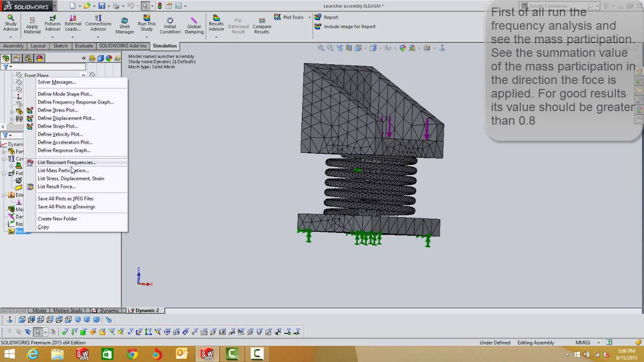Click the Windows Start button
The height and width of the screenshot is (362, 644).
pos(9,354)
